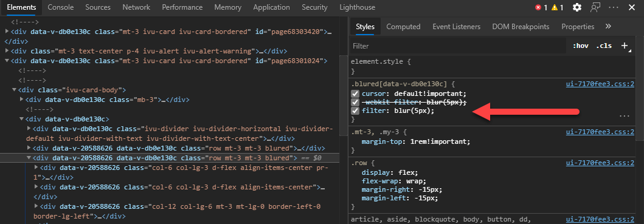Show more style panel tabs chevron
Viewport: 644px width, 224px height.
(x=608, y=26)
